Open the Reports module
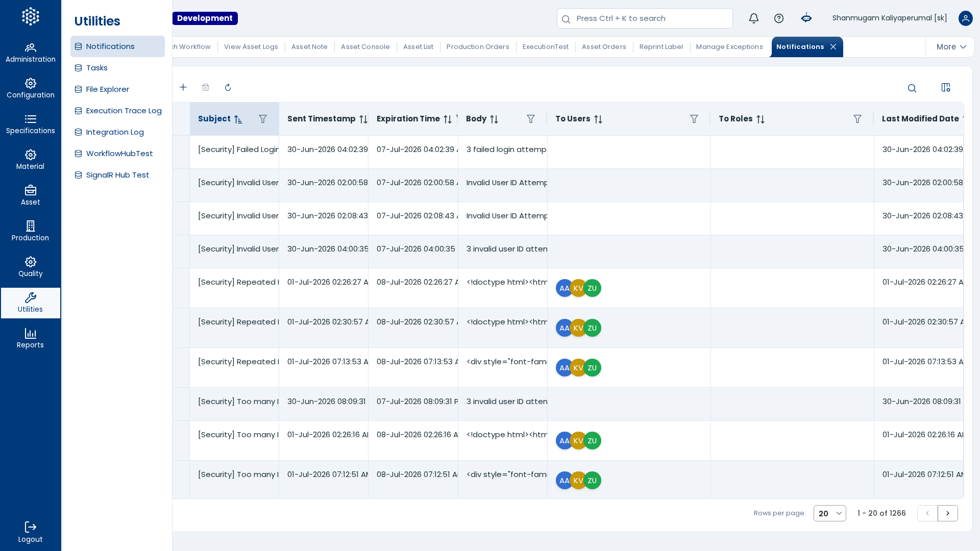980x551 pixels. [x=31, y=339]
